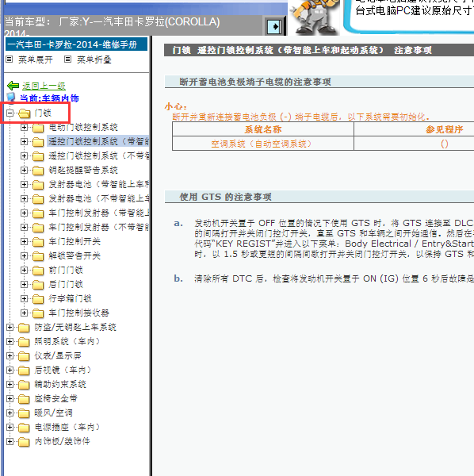Click folder icon of 电源插座（车内）
Viewport: 474px width, 476px height.
click(x=24, y=428)
